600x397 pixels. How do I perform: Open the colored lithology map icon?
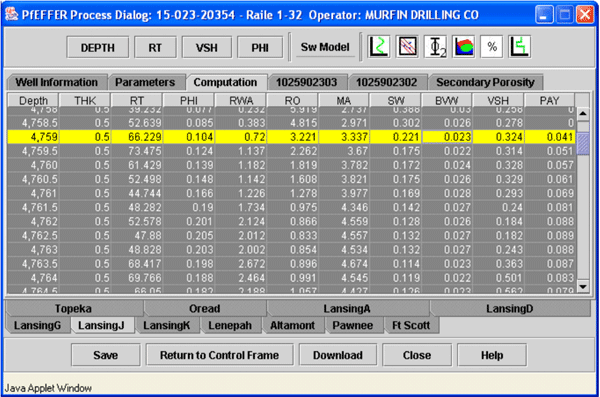[x=463, y=47]
